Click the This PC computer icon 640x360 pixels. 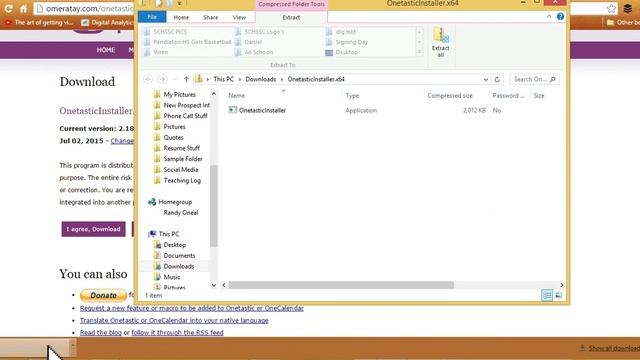[x=152, y=234]
